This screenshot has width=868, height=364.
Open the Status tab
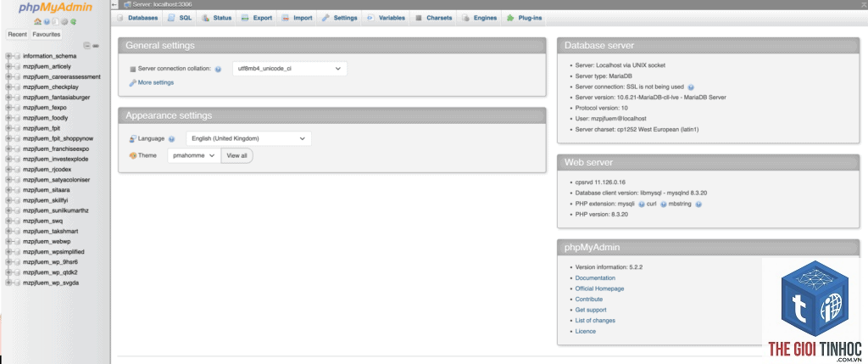(217, 18)
